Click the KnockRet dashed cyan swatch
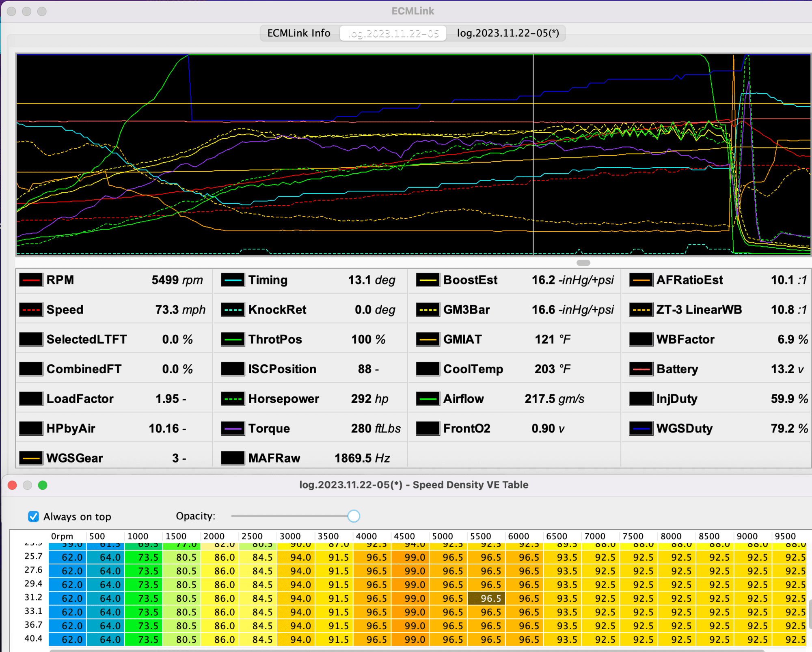 point(233,310)
